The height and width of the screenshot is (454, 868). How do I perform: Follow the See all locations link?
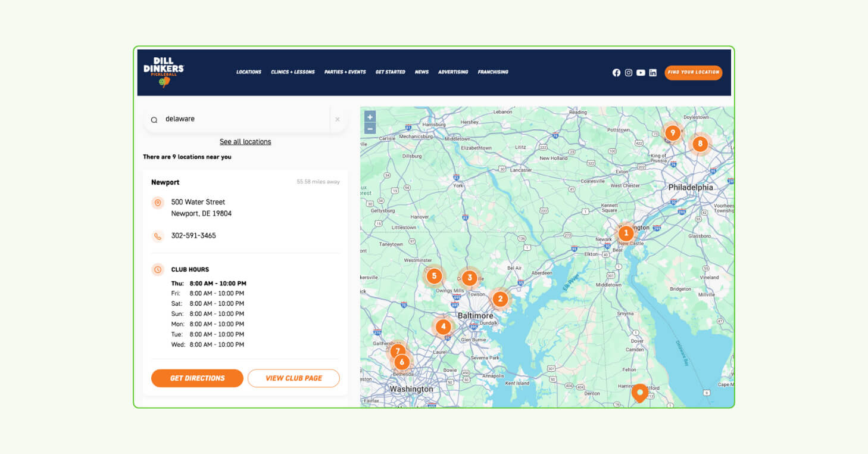[x=245, y=141]
